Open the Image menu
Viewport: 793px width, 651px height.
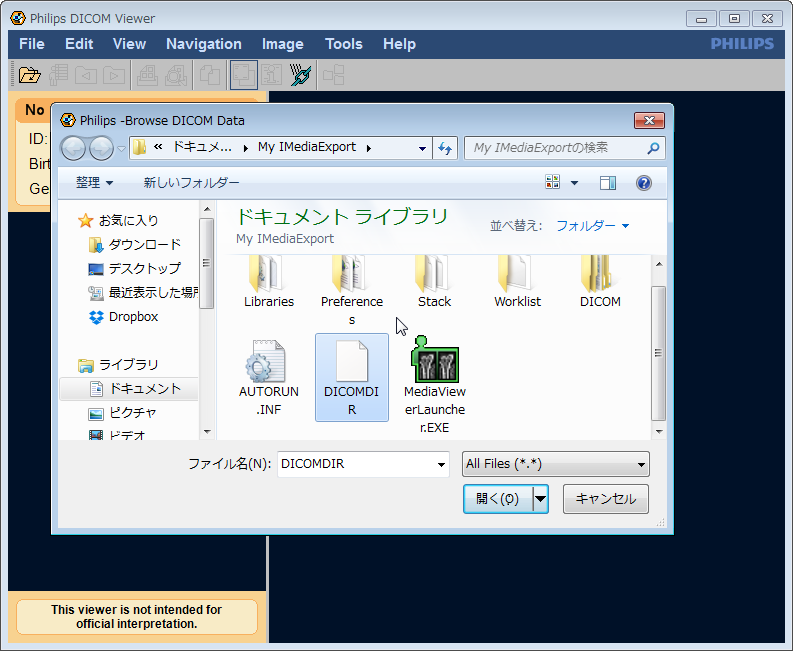tap(283, 44)
